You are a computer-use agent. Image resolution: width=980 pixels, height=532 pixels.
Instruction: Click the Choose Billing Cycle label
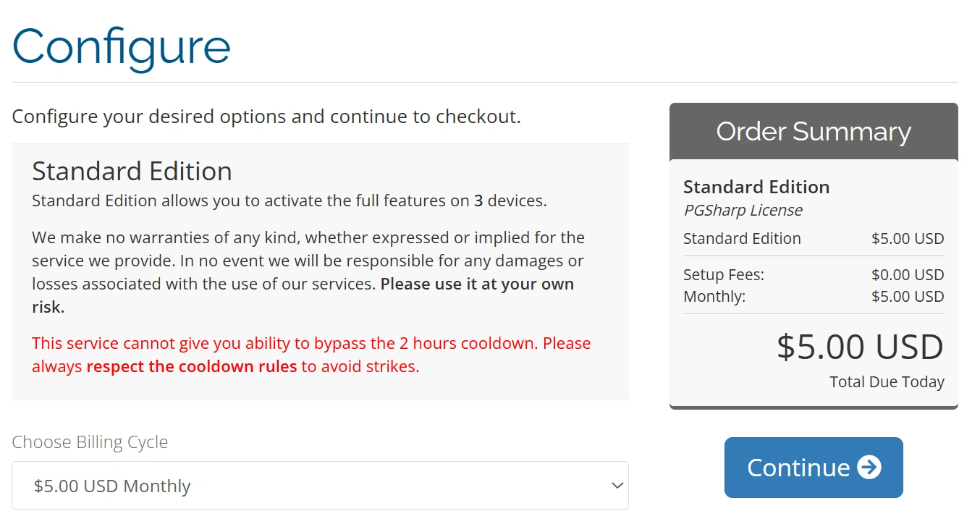(90, 442)
